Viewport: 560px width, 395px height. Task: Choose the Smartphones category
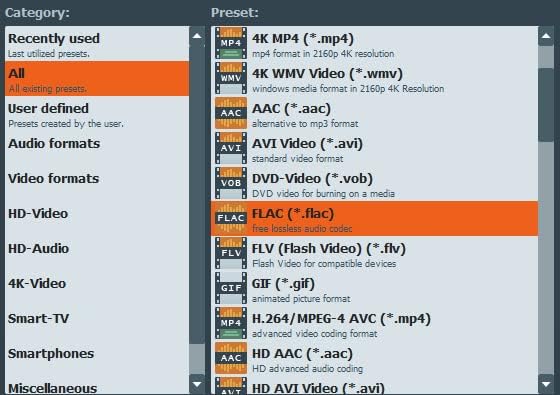point(97,359)
